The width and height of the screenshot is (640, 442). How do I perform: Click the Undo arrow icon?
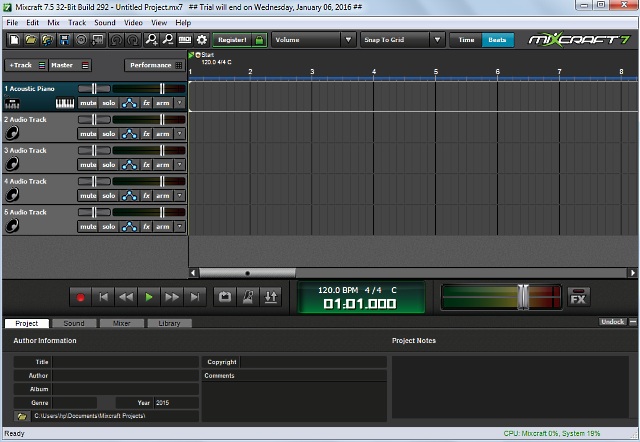115,40
